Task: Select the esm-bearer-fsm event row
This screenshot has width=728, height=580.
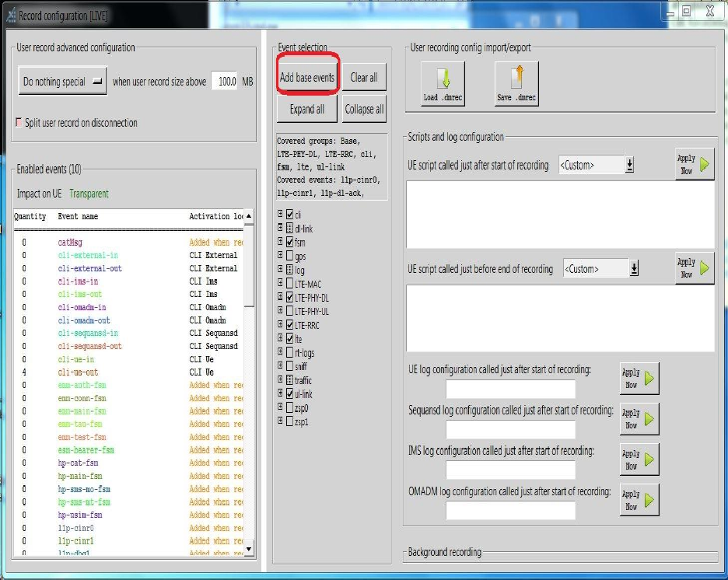Action: click(128, 450)
